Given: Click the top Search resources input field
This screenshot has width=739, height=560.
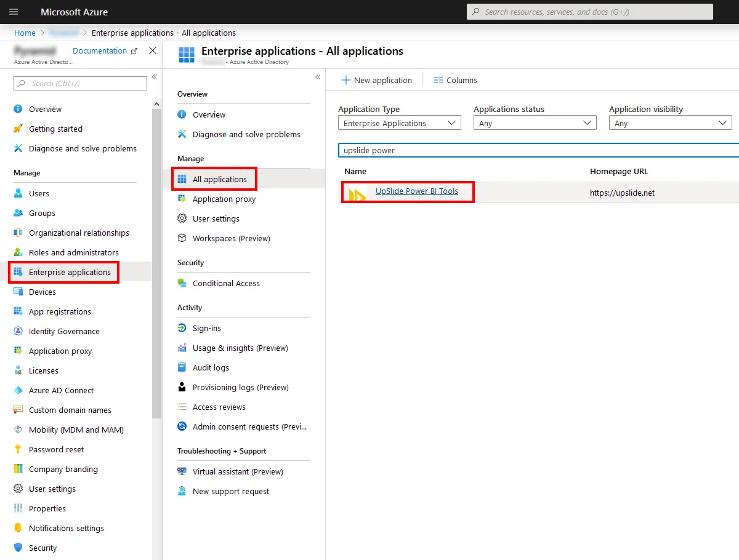Looking at the screenshot, I should pyautogui.click(x=590, y=12).
